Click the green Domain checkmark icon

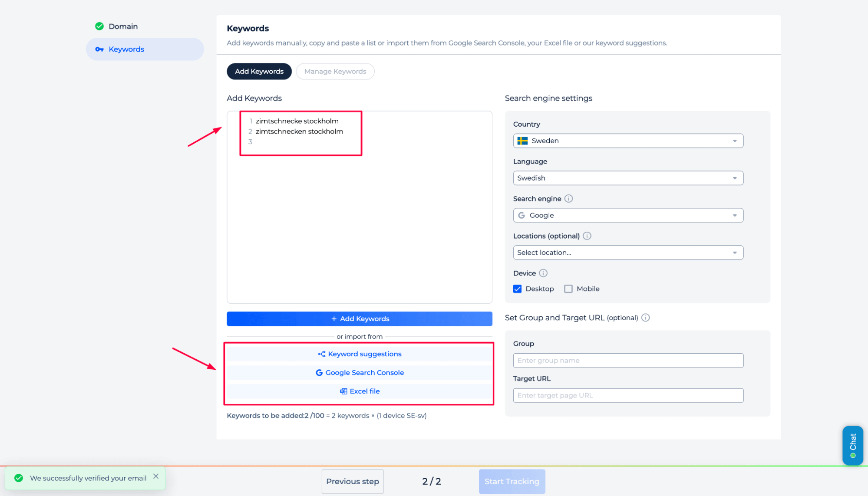(99, 26)
